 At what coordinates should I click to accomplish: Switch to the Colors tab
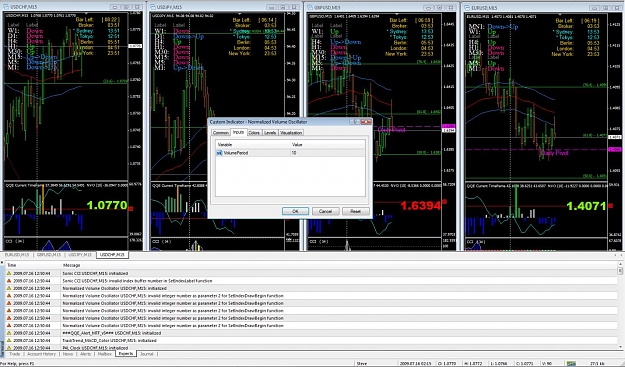pyautogui.click(x=254, y=133)
